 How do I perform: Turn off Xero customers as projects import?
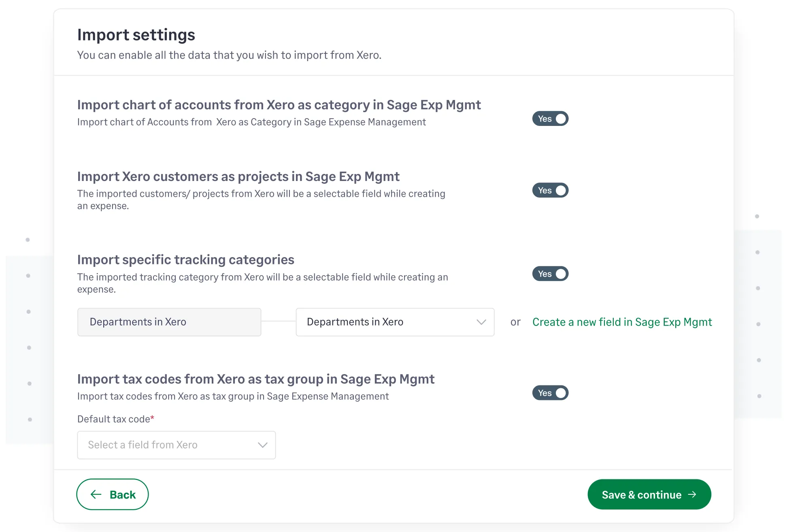[550, 190]
